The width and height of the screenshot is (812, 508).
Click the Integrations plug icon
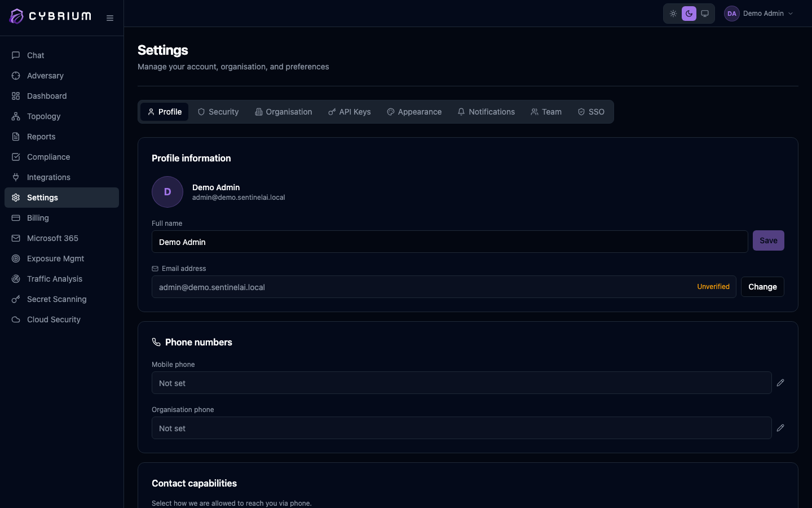16,177
